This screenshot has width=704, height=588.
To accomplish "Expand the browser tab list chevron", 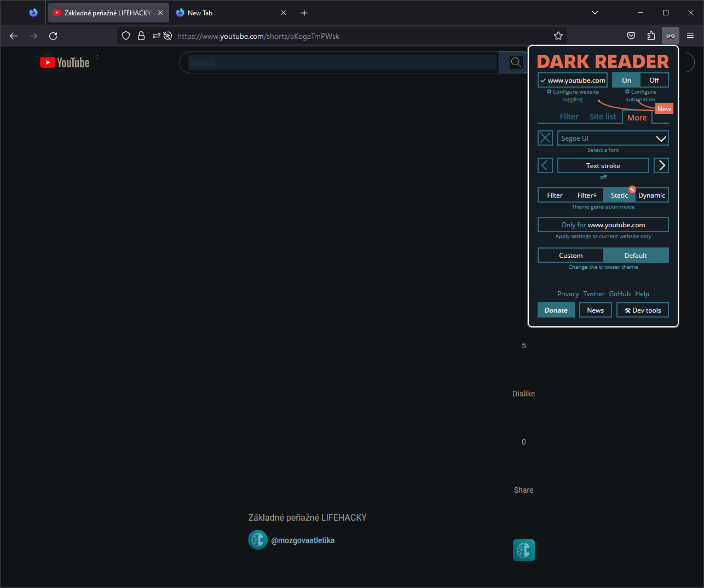I will tap(595, 12).
